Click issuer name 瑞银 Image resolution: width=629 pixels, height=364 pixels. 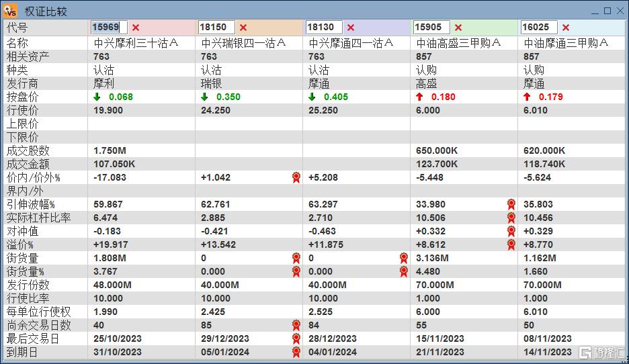click(212, 83)
